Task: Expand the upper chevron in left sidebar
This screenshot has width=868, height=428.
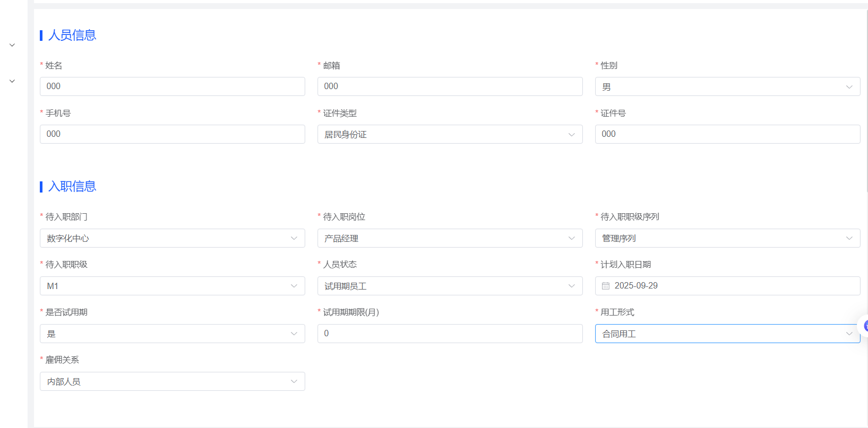Action: point(12,45)
